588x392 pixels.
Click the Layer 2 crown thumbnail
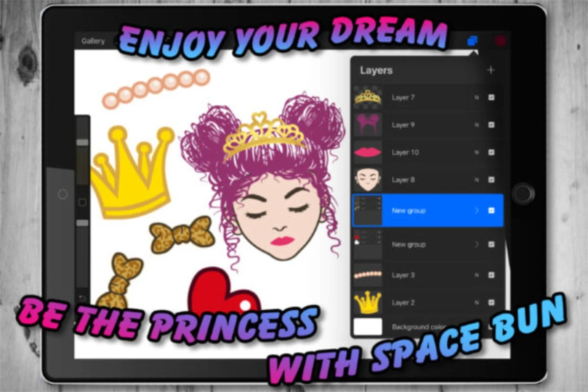[x=367, y=303]
